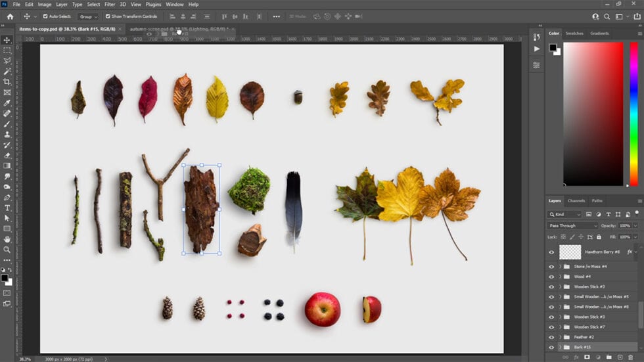
Task: Hide the Hawthorn Berry #8 layer
Action: tap(551, 252)
